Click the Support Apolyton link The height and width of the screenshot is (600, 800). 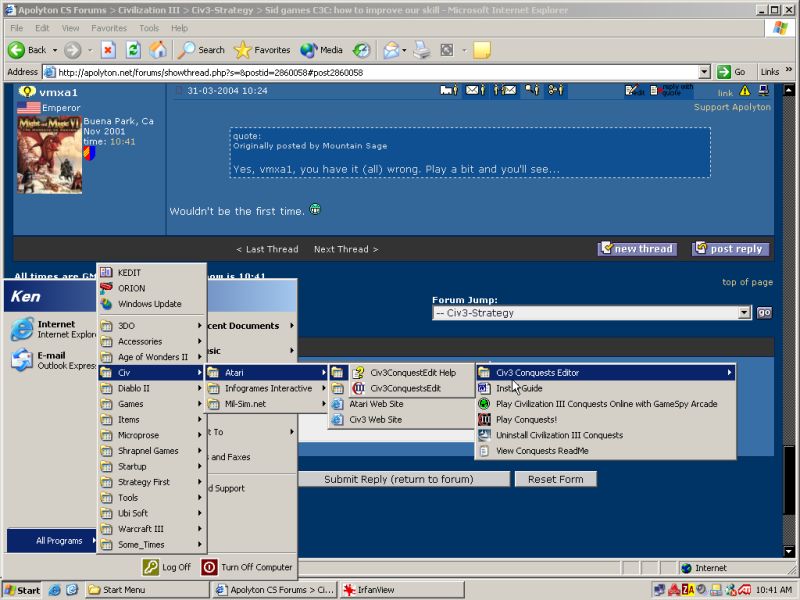pos(732,107)
